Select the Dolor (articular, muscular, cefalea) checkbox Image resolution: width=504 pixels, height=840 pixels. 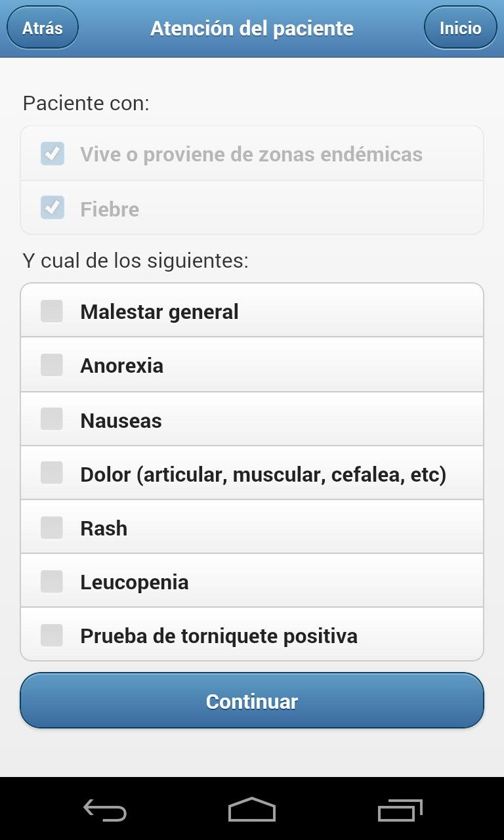click(52, 472)
